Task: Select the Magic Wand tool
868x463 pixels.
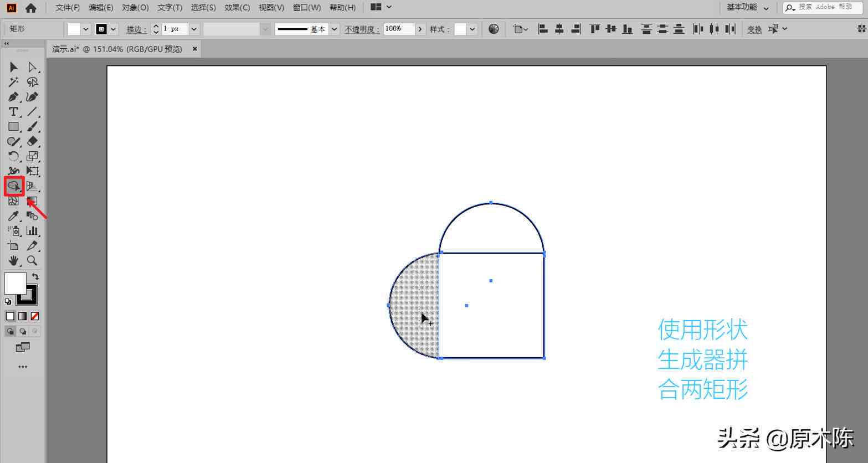Action: pos(14,82)
